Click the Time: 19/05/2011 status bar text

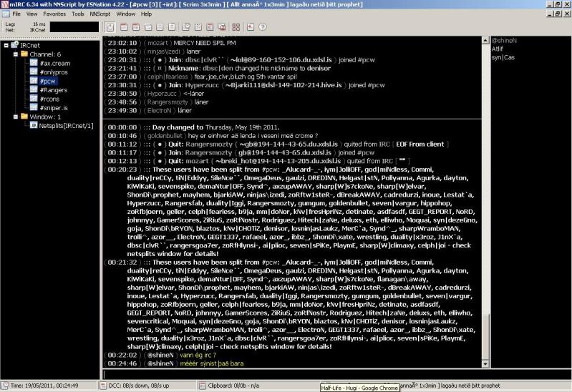click(44, 386)
